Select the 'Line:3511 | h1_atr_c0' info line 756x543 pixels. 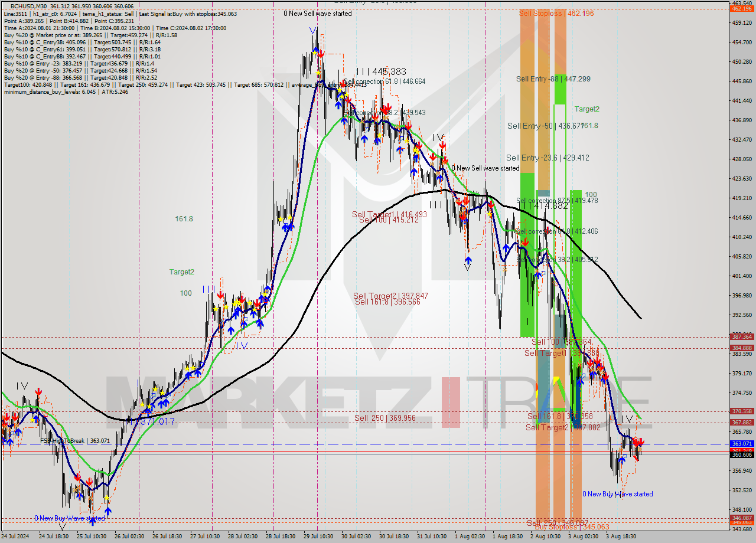pos(120,14)
